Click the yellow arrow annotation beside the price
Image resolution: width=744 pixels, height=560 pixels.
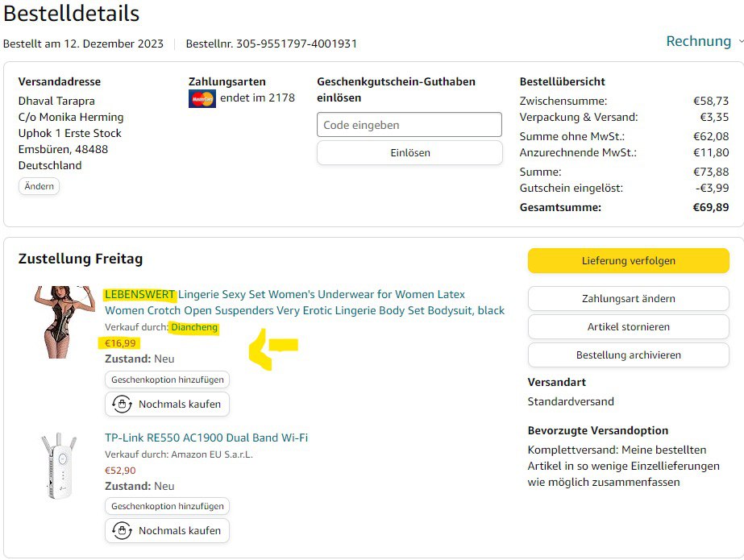tap(272, 347)
